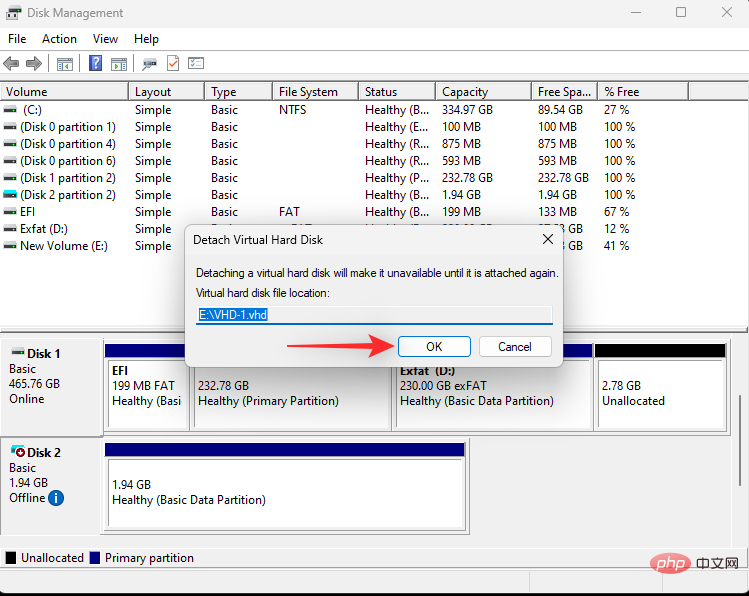Screen dimensions: 749x596
Task: Sort by the Capacity column header
Action: tap(483, 92)
